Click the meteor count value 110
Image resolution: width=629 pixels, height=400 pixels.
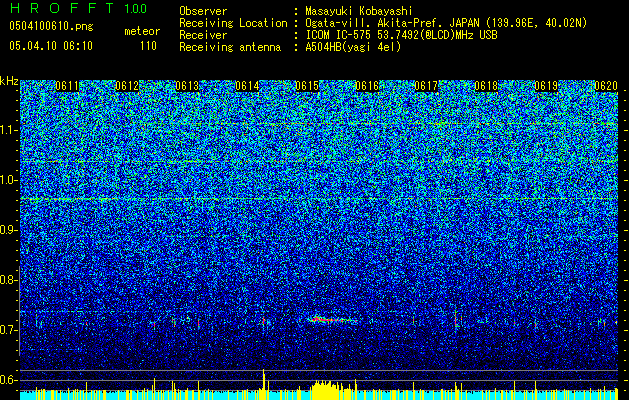click(x=148, y=46)
